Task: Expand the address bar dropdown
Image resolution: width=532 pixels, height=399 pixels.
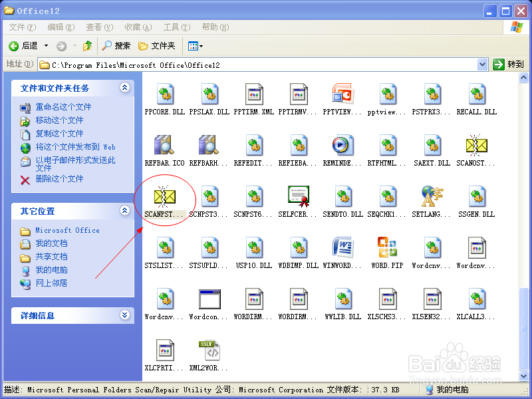Action: [x=482, y=65]
